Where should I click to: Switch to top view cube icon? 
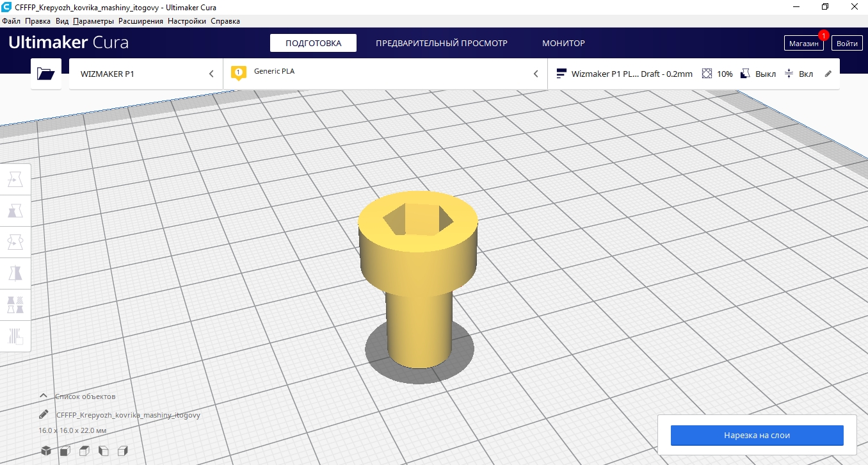[84, 451]
